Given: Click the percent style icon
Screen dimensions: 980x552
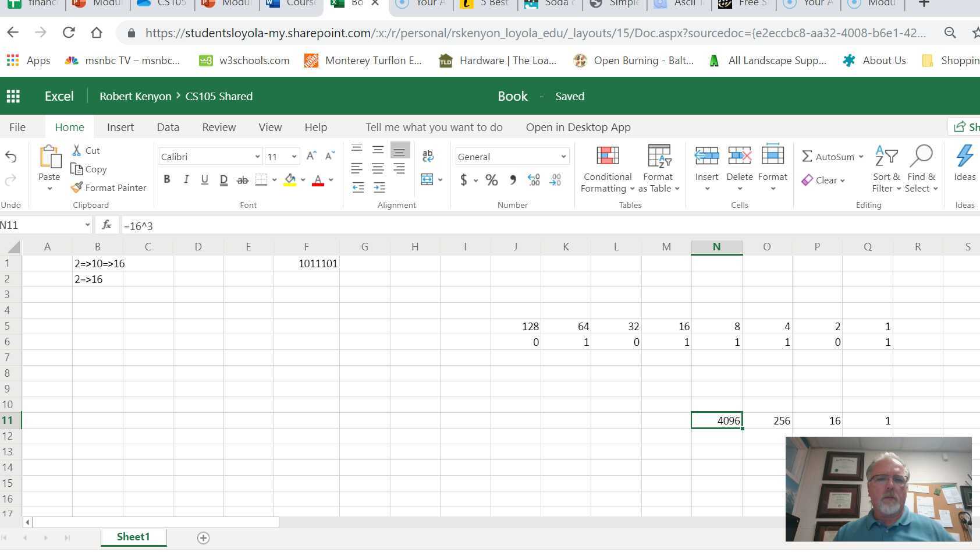Looking at the screenshot, I should pyautogui.click(x=492, y=180).
